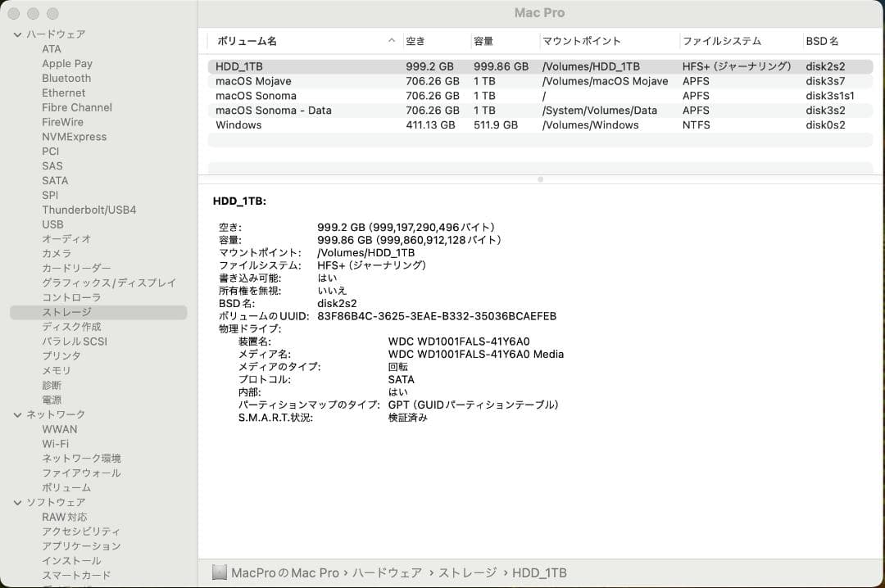885x588 pixels.
Task: Collapse the ハードウェア section in sidebar
Action: 17,34
